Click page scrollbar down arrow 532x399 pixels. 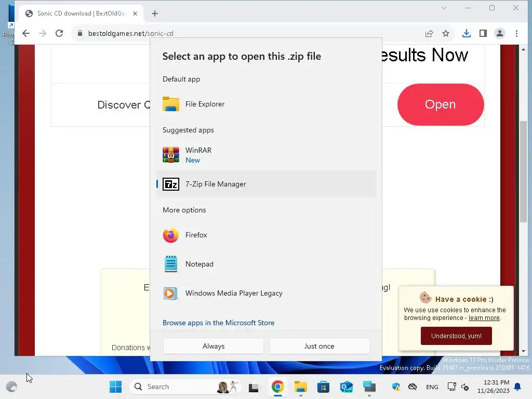(524, 352)
